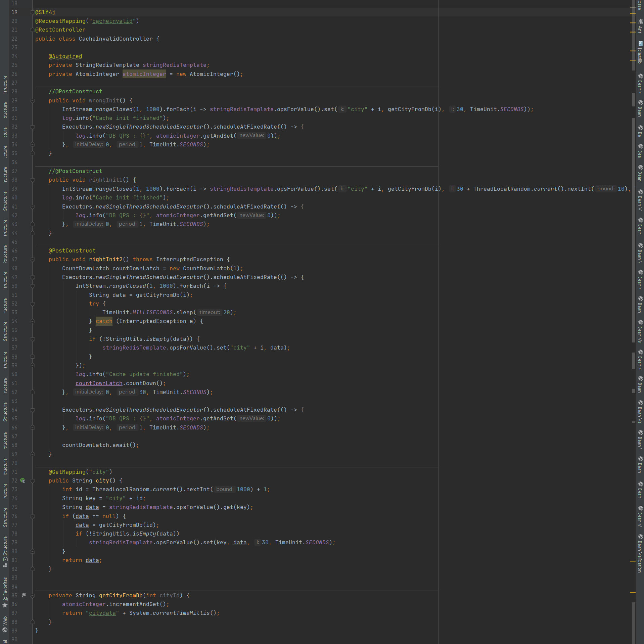Screen dimensions: 644x644
Task: Collapse the rightInit2 method on line 47
Action: (33, 260)
